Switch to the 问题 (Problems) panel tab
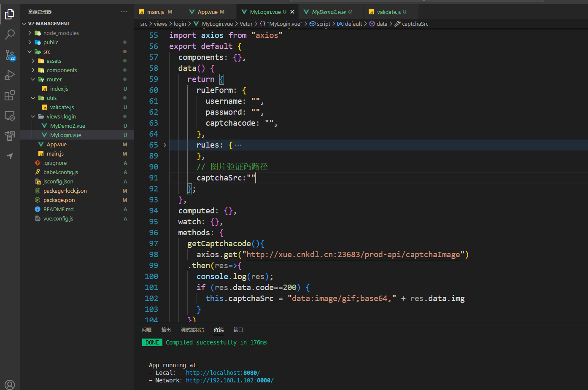Image resolution: width=588 pixels, height=390 pixels. click(x=147, y=330)
